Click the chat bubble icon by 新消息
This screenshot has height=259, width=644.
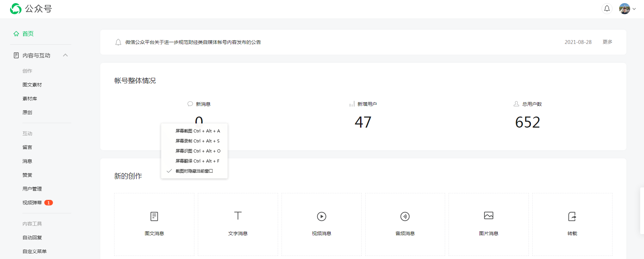click(190, 104)
